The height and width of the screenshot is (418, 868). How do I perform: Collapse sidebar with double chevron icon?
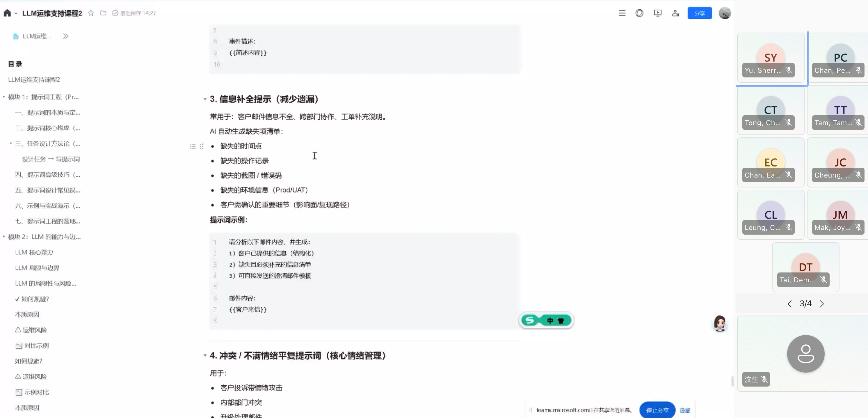point(66,36)
